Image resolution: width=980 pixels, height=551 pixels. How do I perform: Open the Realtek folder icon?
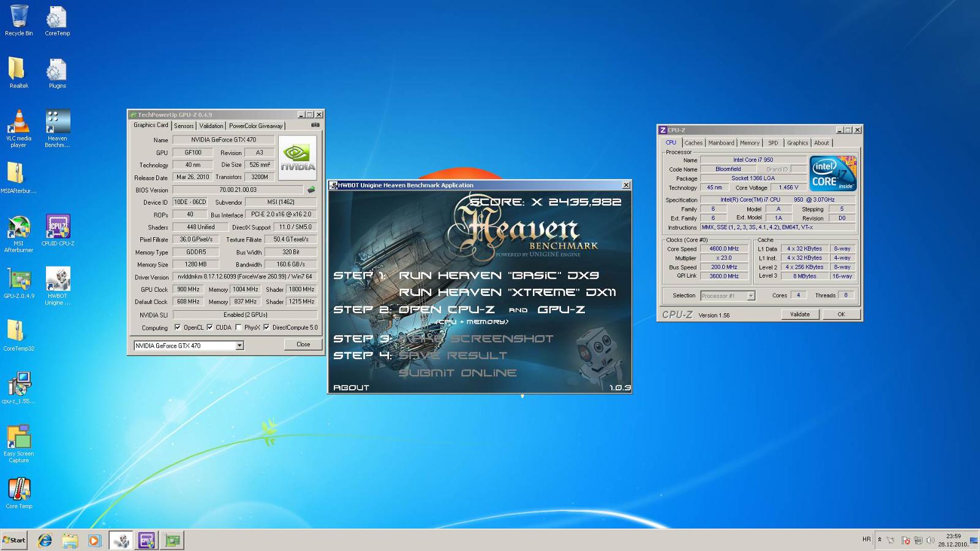tap(19, 72)
